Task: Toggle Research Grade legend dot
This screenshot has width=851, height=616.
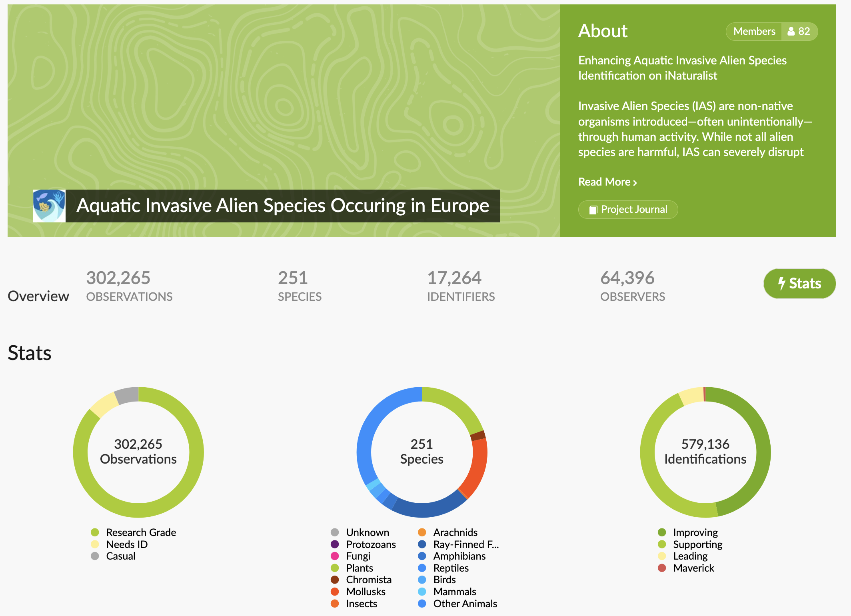Action: [x=95, y=532]
